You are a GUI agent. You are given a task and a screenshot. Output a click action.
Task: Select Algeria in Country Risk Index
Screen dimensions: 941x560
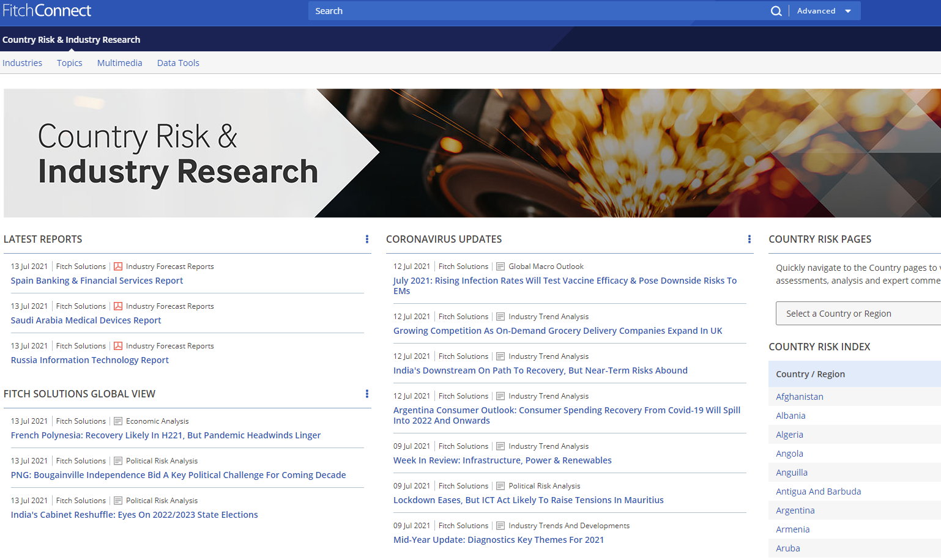pyautogui.click(x=789, y=435)
